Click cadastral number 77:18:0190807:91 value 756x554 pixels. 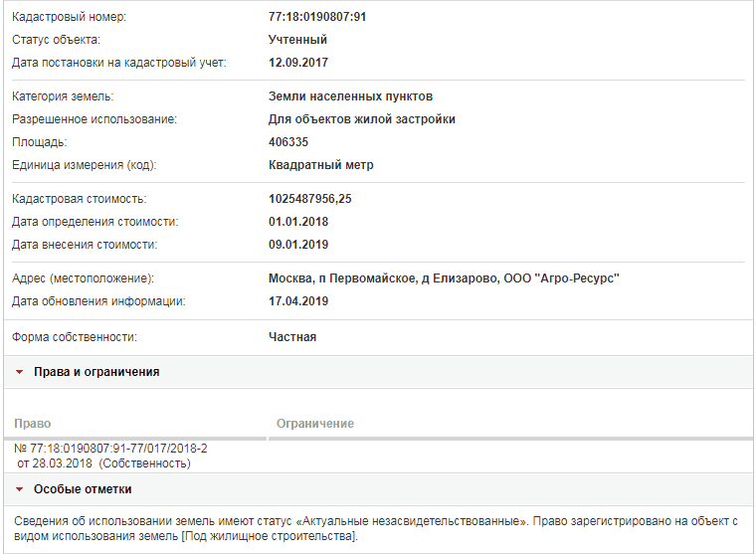(317, 17)
